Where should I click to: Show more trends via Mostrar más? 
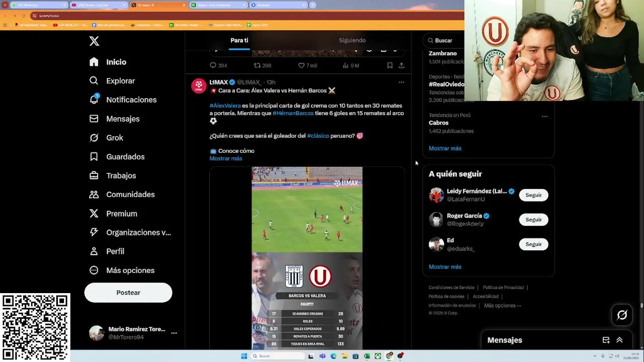point(445,148)
